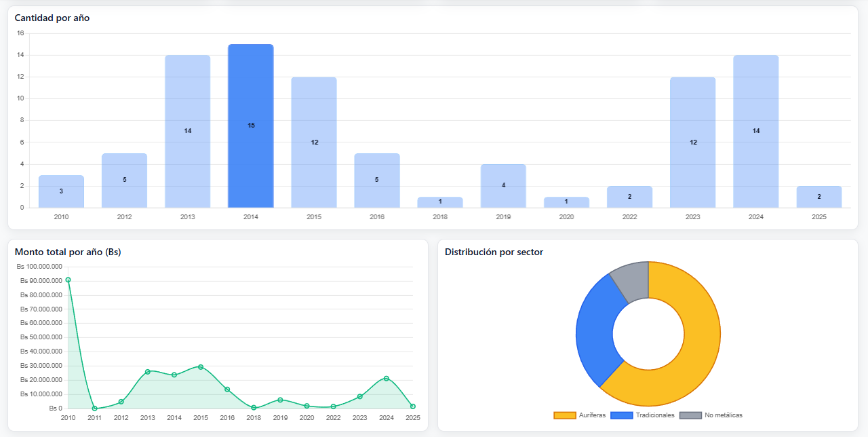The height and width of the screenshot is (437, 868).
Task: Click the 2016 bar showing 5
Action: point(377,180)
